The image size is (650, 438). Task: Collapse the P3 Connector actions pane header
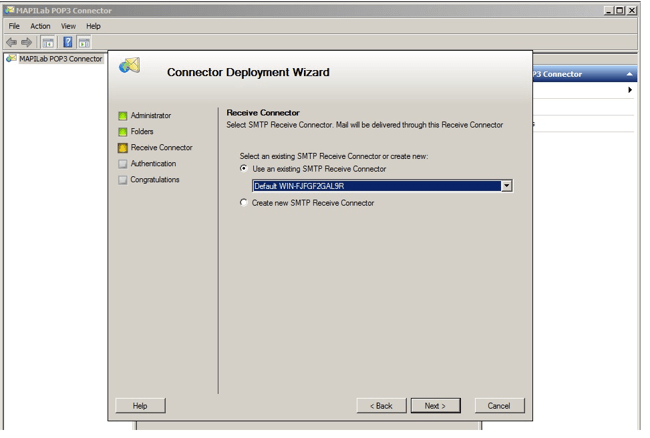[630, 75]
